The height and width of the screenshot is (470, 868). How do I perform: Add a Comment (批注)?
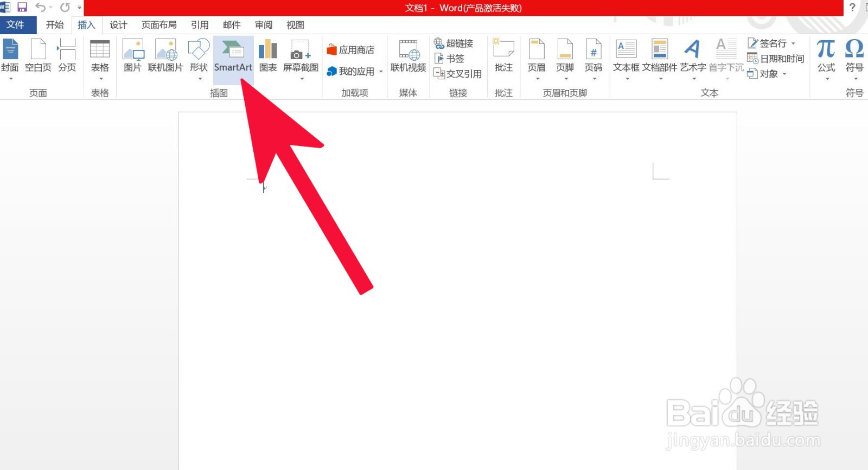503,56
